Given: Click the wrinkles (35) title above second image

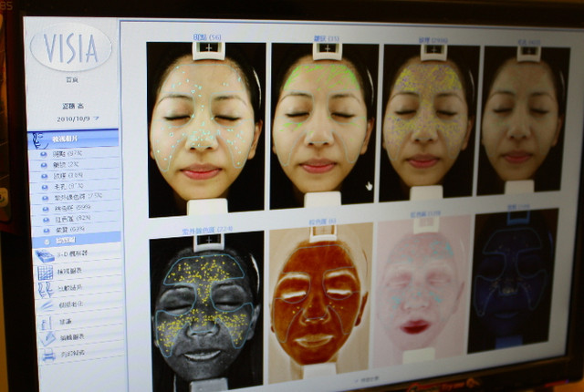Looking at the screenshot, I should (327, 38).
